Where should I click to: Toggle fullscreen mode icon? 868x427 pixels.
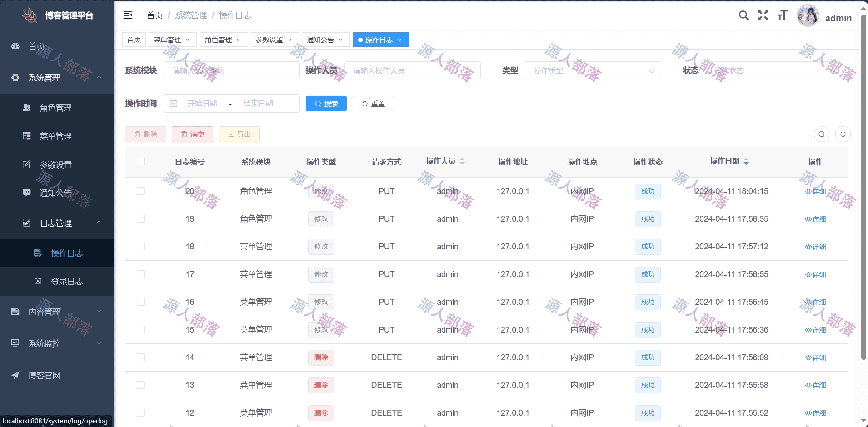click(x=763, y=15)
